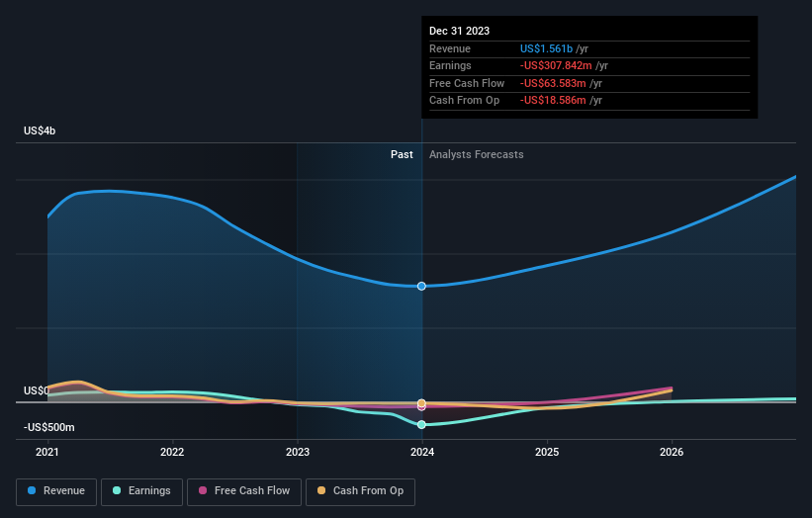
Task: Click the 2022 x-axis label
Action: [172, 452]
